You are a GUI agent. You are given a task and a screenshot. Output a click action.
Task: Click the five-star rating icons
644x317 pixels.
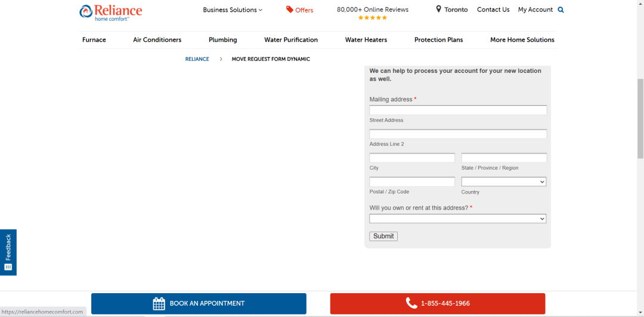point(373,18)
